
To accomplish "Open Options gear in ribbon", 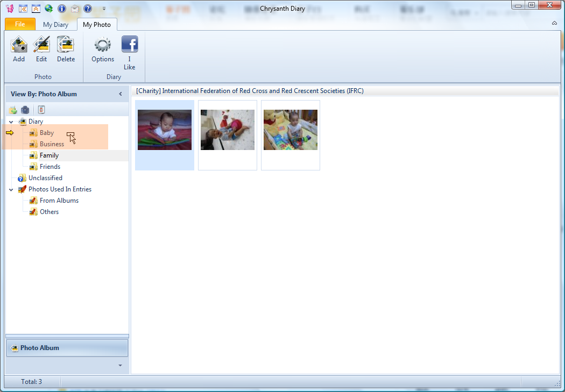I will (103, 45).
